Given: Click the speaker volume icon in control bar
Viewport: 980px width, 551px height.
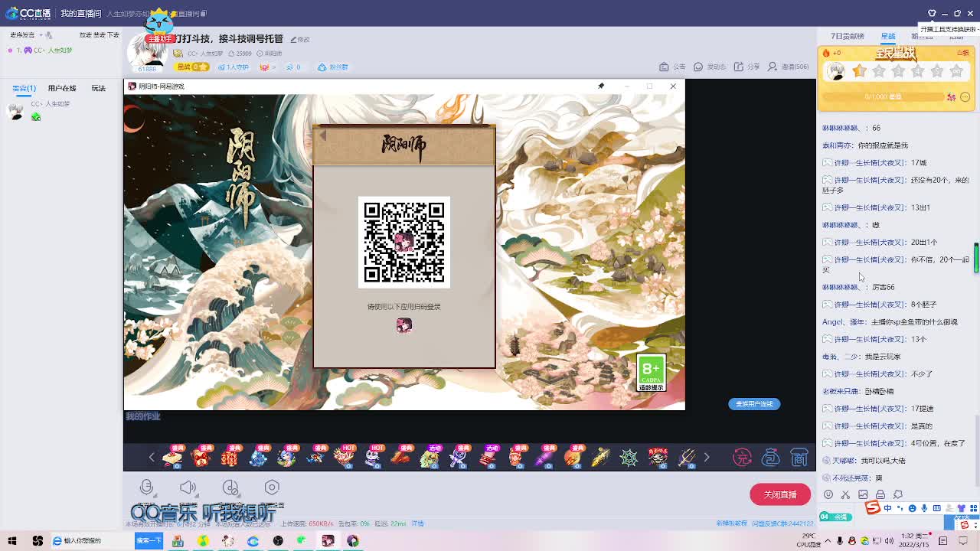Looking at the screenshot, I should coord(189,486).
